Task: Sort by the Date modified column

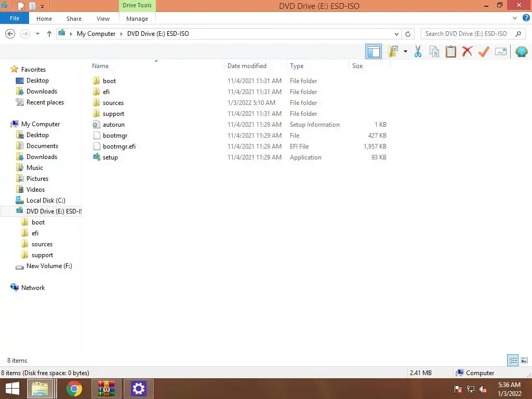Action: click(x=247, y=66)
